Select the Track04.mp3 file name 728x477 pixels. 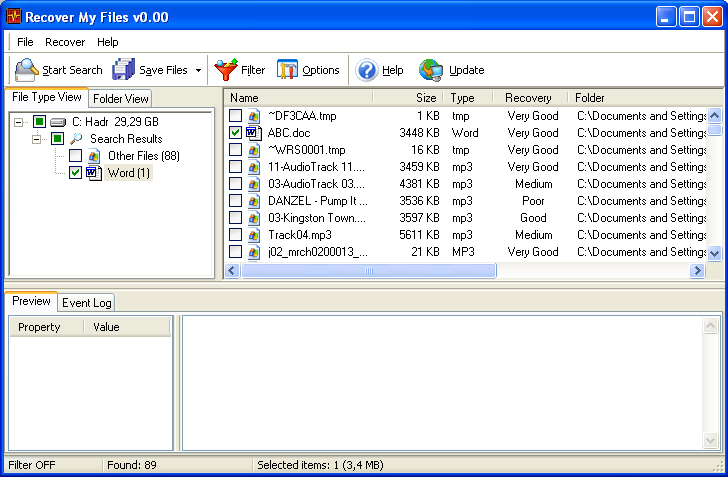[x=300, y=235]
